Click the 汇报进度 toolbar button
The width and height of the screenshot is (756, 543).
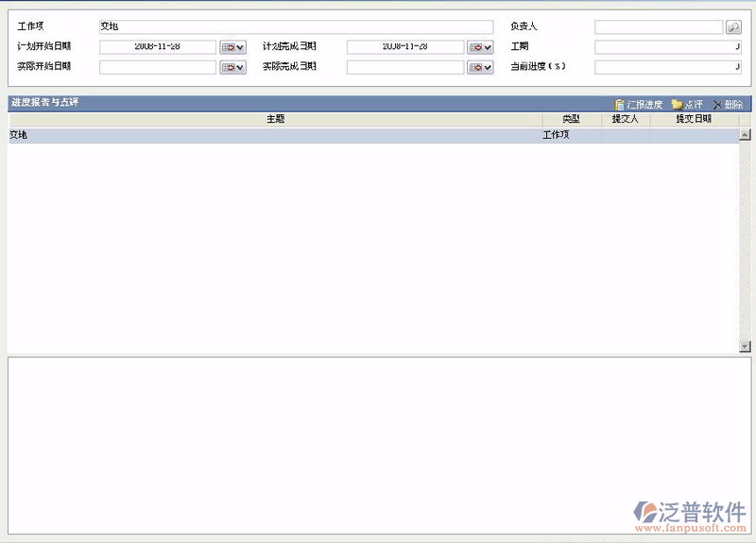click(x=639, y=104)
